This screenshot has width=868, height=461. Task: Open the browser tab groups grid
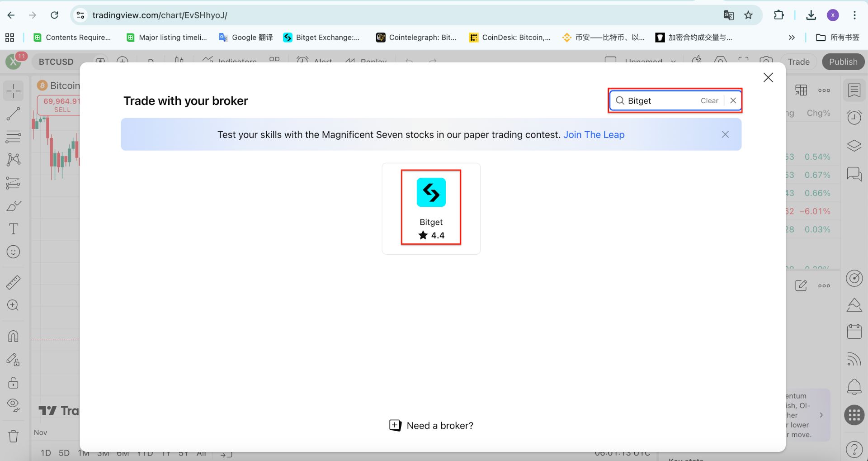click(x=9, y=37)
